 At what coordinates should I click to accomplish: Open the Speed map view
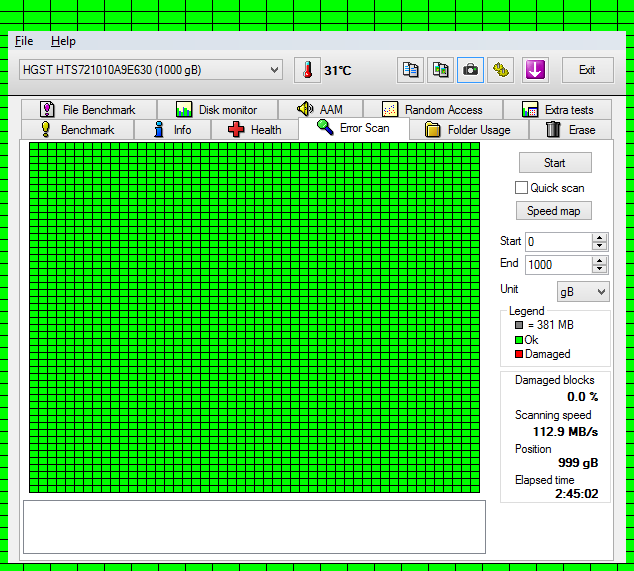[x=554, y=211]
